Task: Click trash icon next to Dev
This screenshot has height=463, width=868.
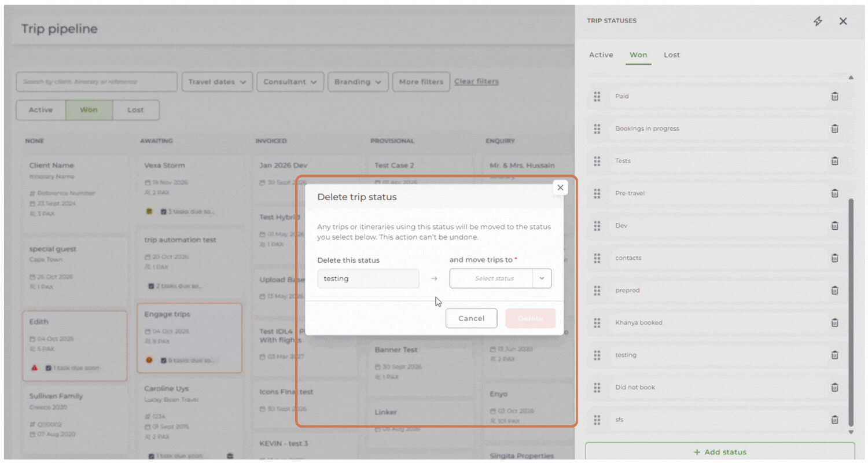Action: click(x=834, y=226)
